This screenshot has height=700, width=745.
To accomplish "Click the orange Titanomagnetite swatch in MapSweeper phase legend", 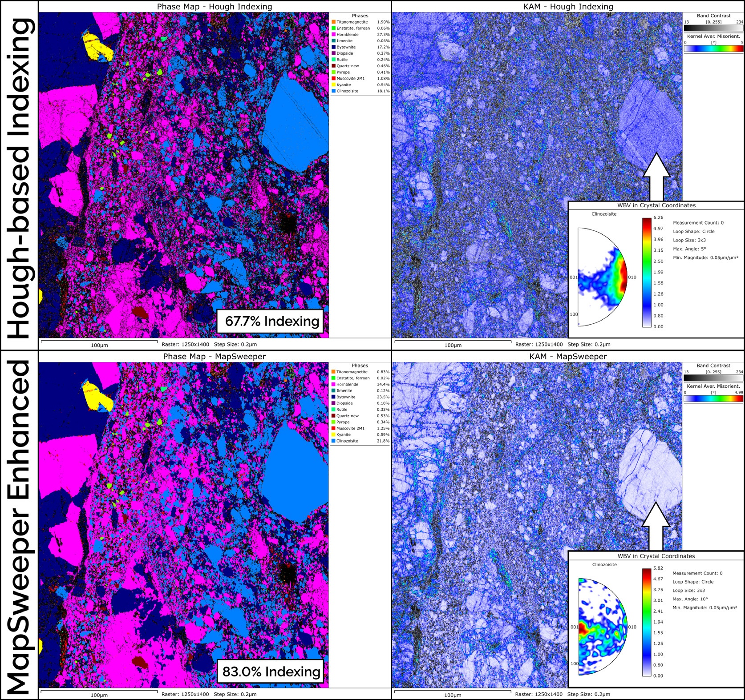I will [x=333, y=372].
